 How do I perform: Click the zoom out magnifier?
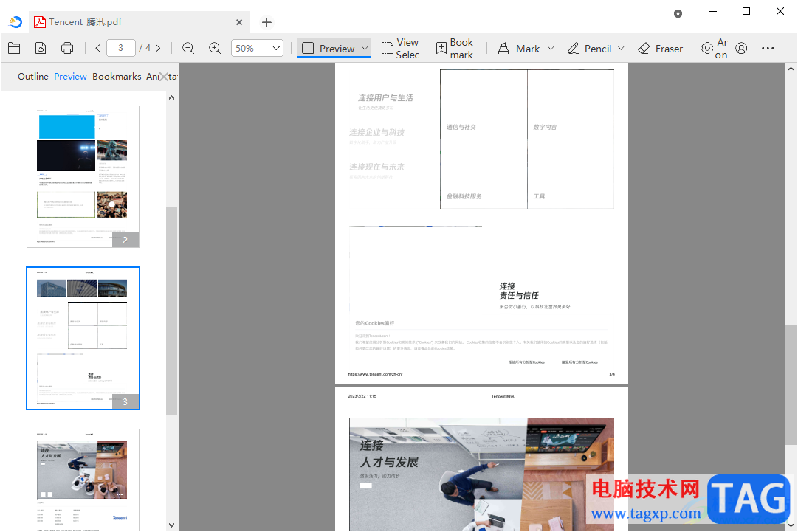point(188,48)
